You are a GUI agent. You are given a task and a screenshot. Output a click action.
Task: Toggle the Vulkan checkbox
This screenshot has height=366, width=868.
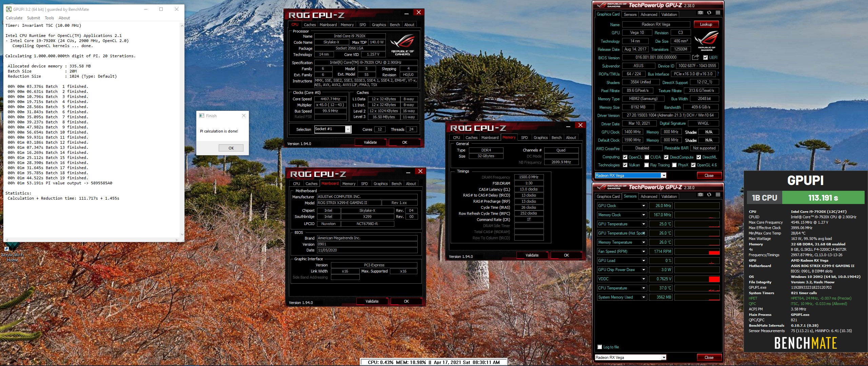click(625, 165)
